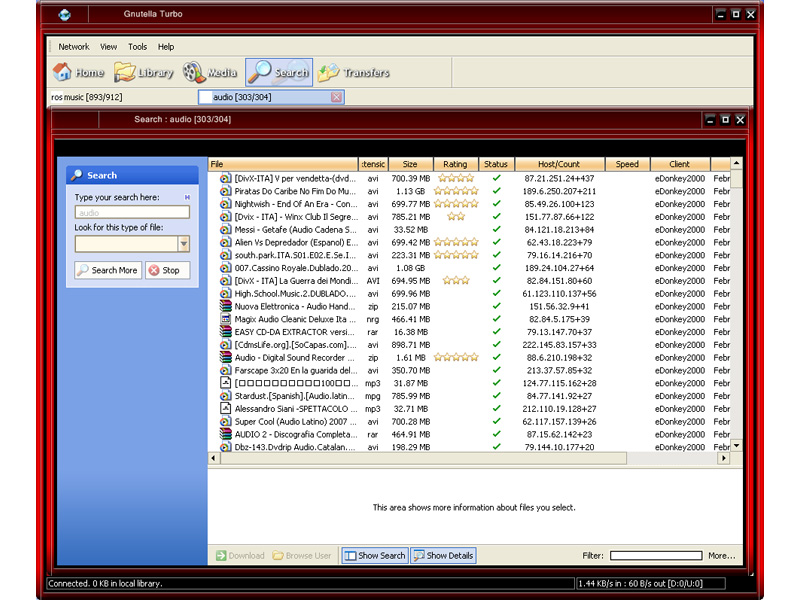Click the WinRAR icon beside EASY CD-DA EXTRACTOR

[x=226, y=332]
